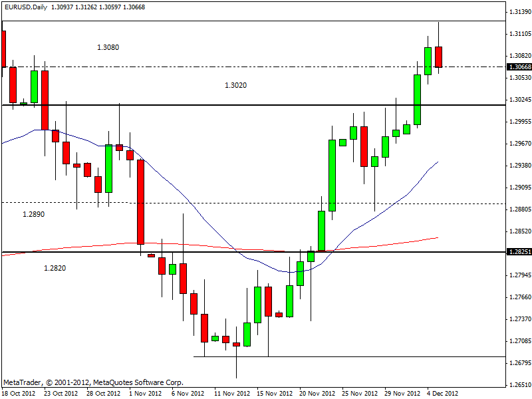Select the 1.3020 text annotation

(235, 85)
